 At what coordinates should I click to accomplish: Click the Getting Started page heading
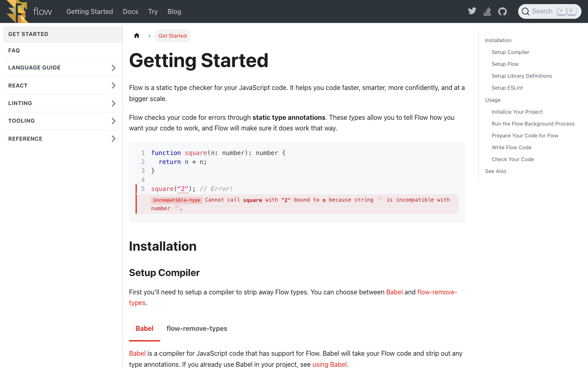(199, 61)
